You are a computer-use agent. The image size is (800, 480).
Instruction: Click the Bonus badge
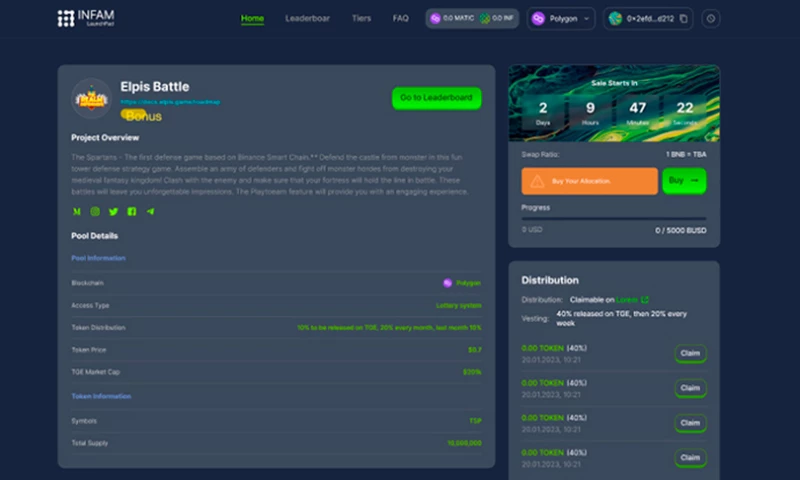(141, 116)
